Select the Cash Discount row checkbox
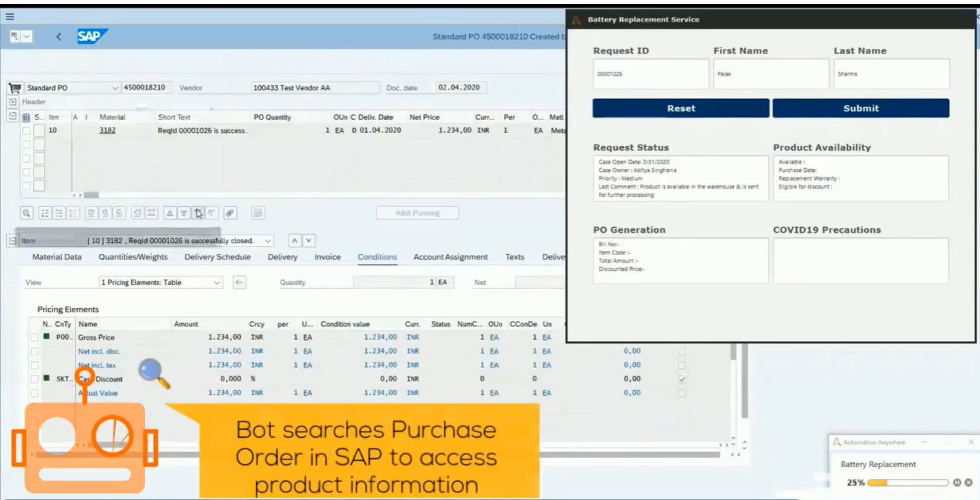The height and width of the screenshot is (500, 980). 35,379
